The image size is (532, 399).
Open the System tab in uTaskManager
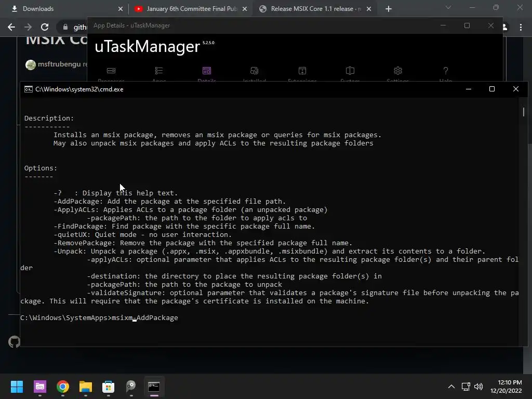tap(350, 73)
